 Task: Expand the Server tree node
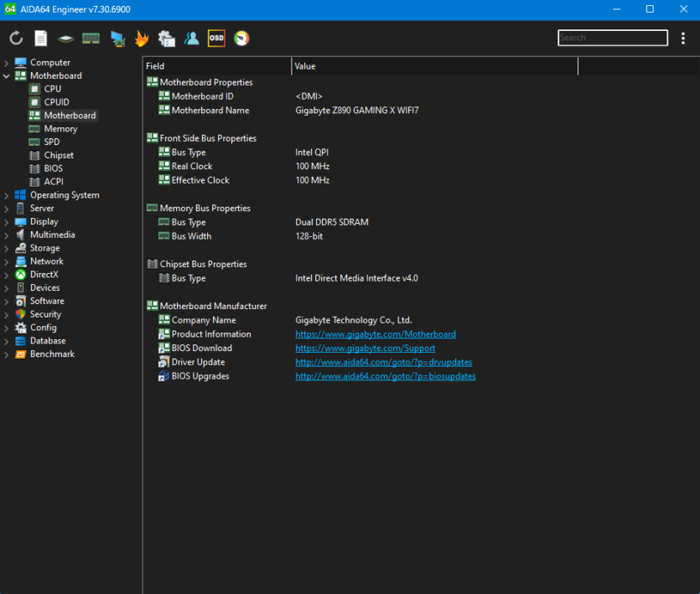click(6, 209)
